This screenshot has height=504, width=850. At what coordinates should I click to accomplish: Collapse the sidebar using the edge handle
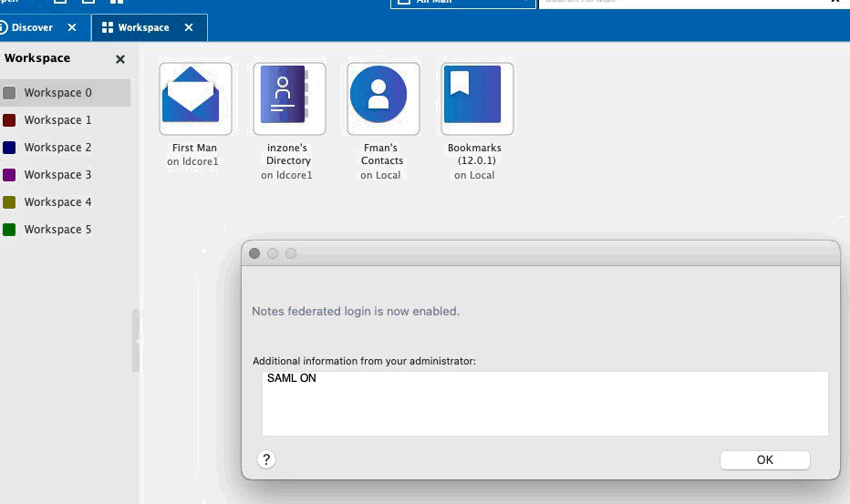tap(137, 341)
